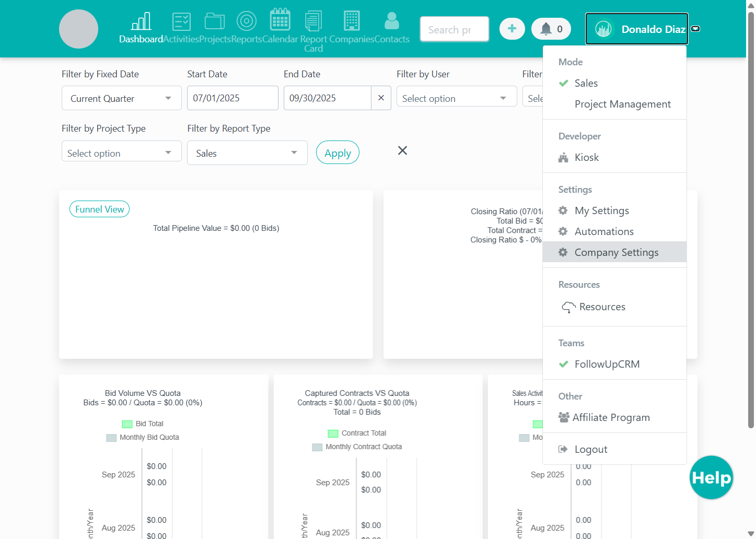The width and height of the screenshot is (756, 539).
Task: Click the Logout arrow icon
Action: (x=563, y=449)
